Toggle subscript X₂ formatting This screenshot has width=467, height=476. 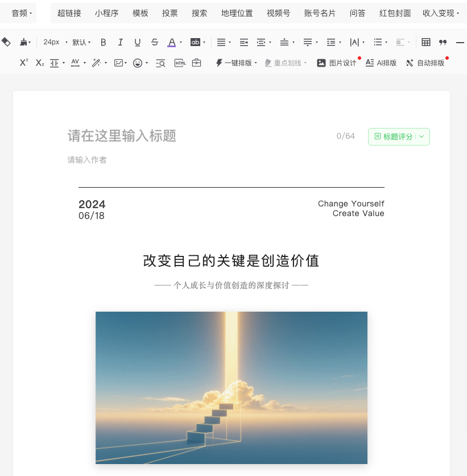(40, 63)
